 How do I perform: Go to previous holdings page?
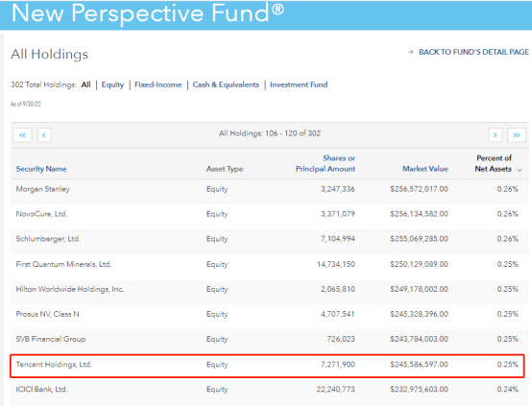44,135
